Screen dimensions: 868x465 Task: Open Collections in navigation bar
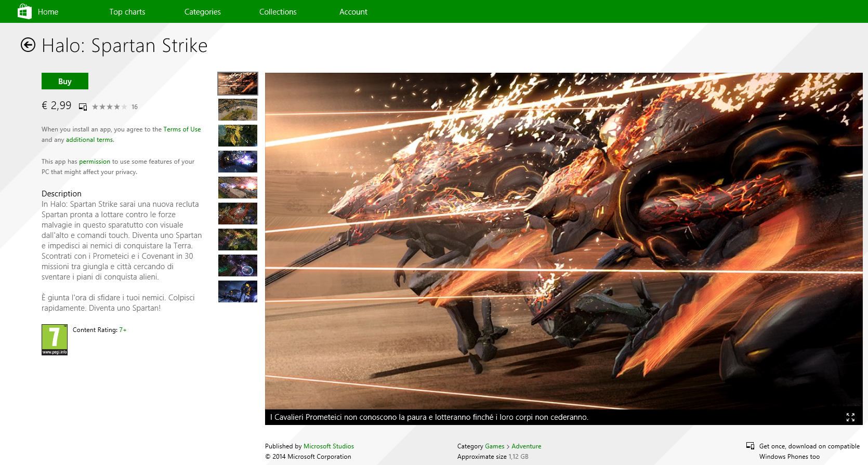pyautogui.click(x=278, y=11)
